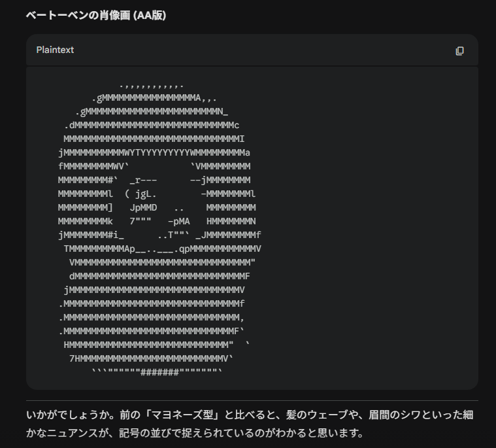
Task: Click the paragraph starting with いかがでしょうか
Action: 250,424
